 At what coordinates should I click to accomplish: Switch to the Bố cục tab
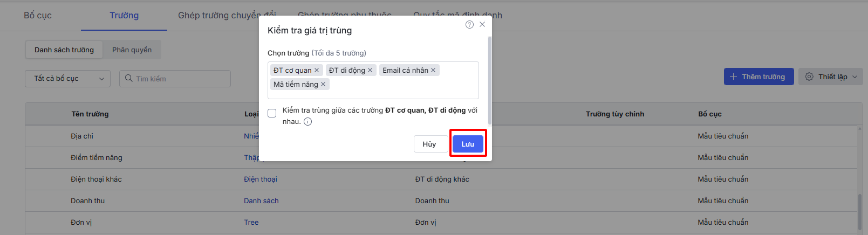tap(38, 15)
